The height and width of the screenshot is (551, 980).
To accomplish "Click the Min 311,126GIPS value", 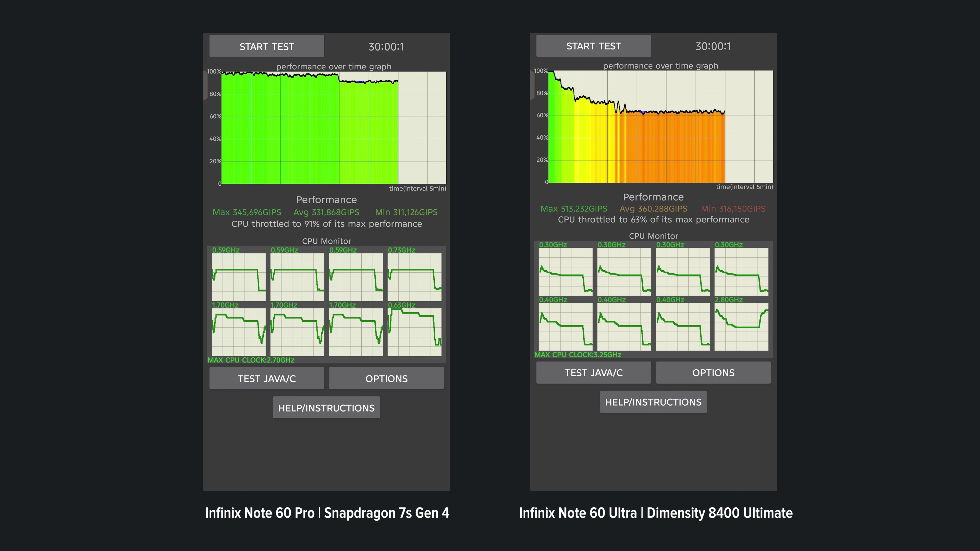I will pyautogui.click(x=406, y=212).
